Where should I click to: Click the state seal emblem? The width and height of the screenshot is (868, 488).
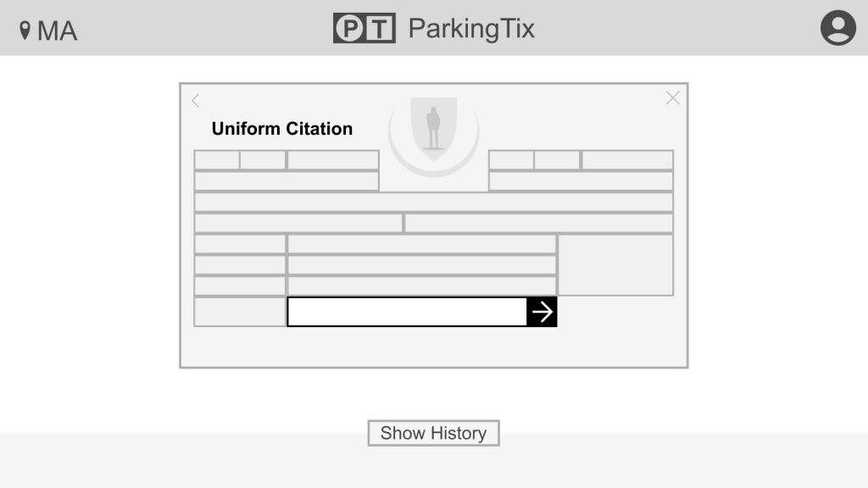433,127
